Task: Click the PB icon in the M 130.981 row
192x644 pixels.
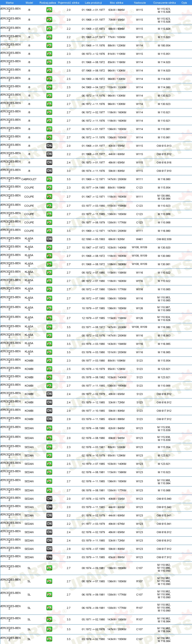Action: 49,264
